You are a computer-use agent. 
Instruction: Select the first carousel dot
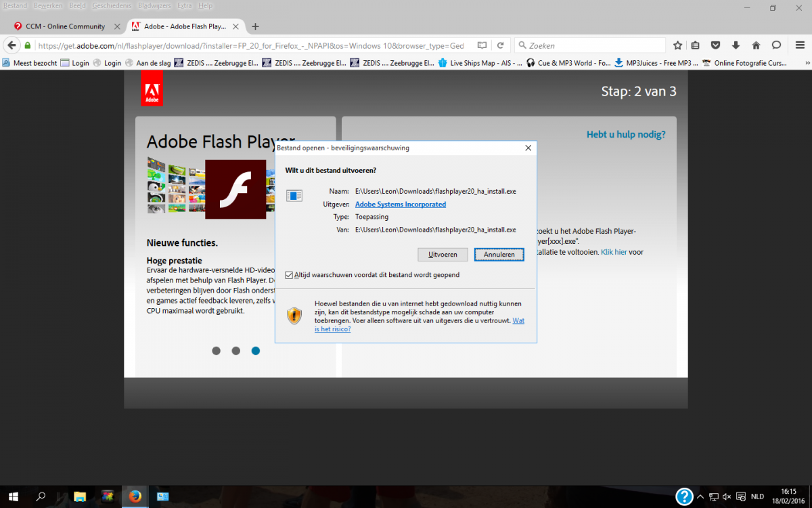click(216, 351)
